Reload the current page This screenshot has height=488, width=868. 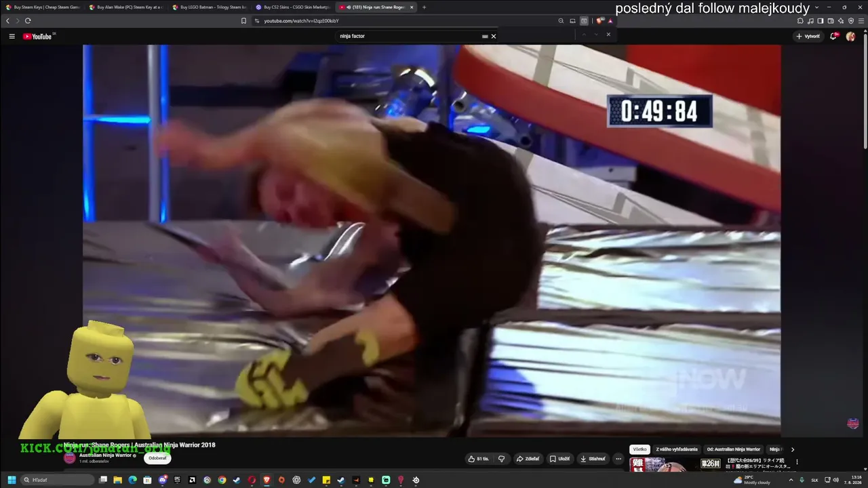(x=28, y=21)
